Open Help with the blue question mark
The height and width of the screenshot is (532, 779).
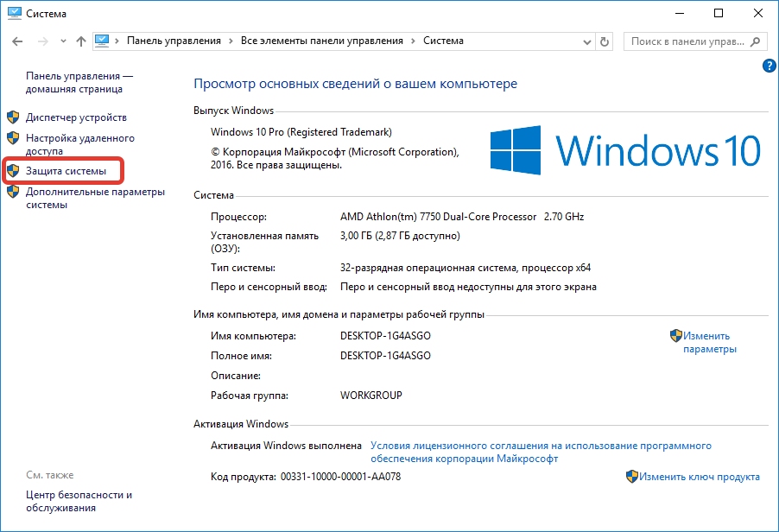point(769,66)
